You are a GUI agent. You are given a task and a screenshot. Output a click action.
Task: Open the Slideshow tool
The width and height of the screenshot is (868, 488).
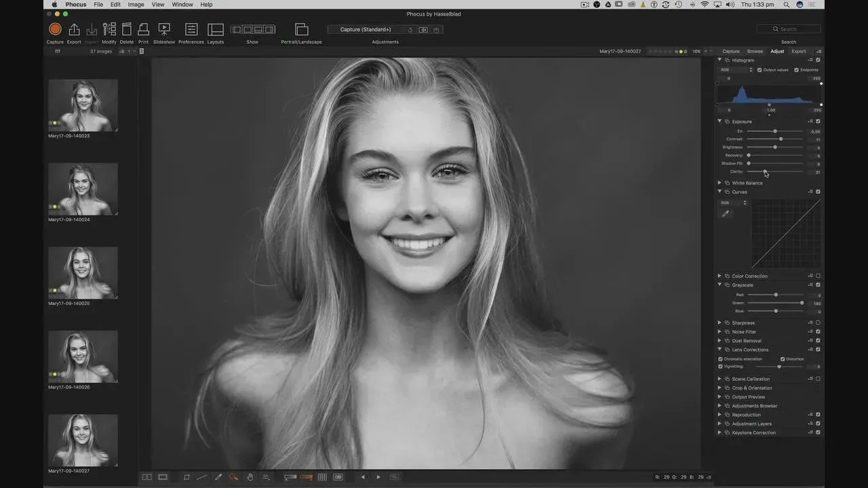(x=164, y=29)
